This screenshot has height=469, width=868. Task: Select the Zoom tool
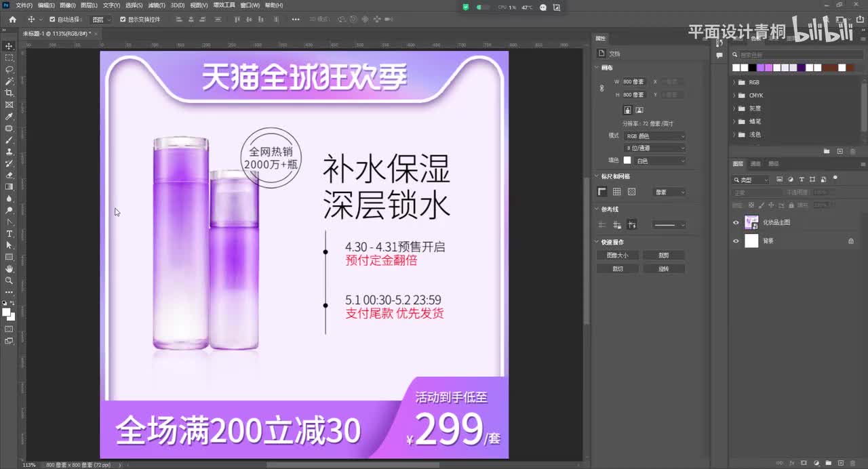coord(9,281)
